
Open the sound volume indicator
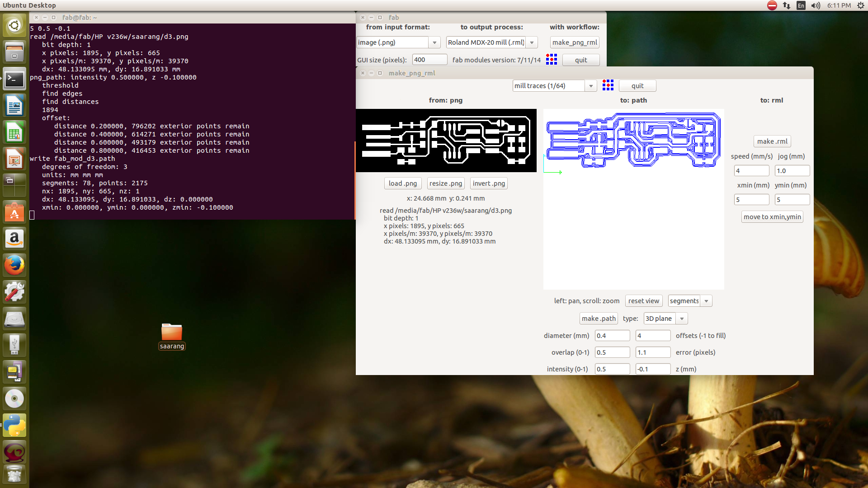(816, 5)
